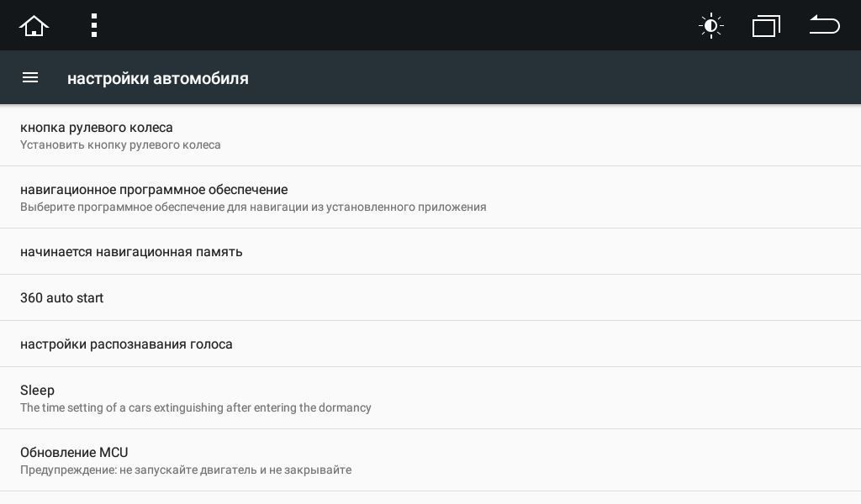Tap 'начинается навигационная память' entry
861x504 pixels.
131,252
